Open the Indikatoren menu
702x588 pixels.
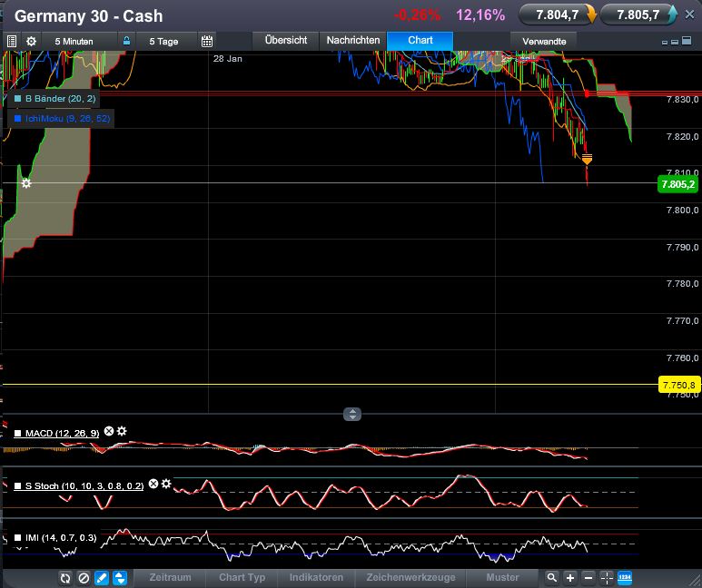point(316,577)
